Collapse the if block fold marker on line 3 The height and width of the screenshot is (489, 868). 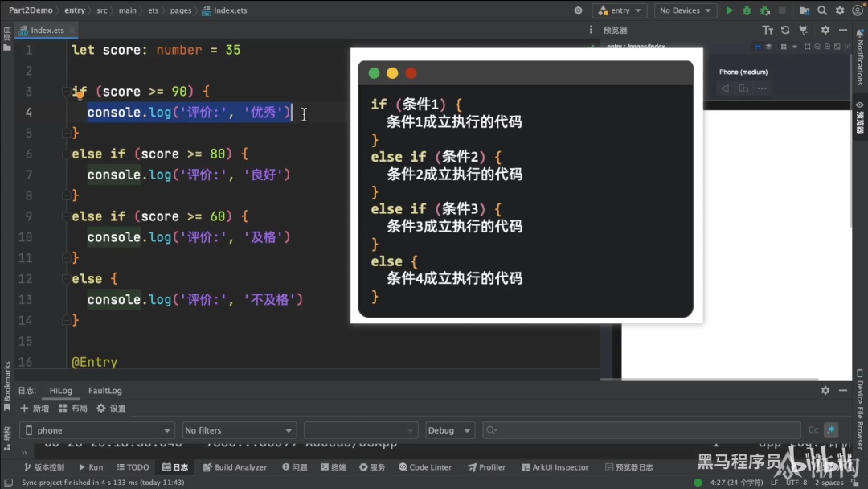[x=66, y=92]
